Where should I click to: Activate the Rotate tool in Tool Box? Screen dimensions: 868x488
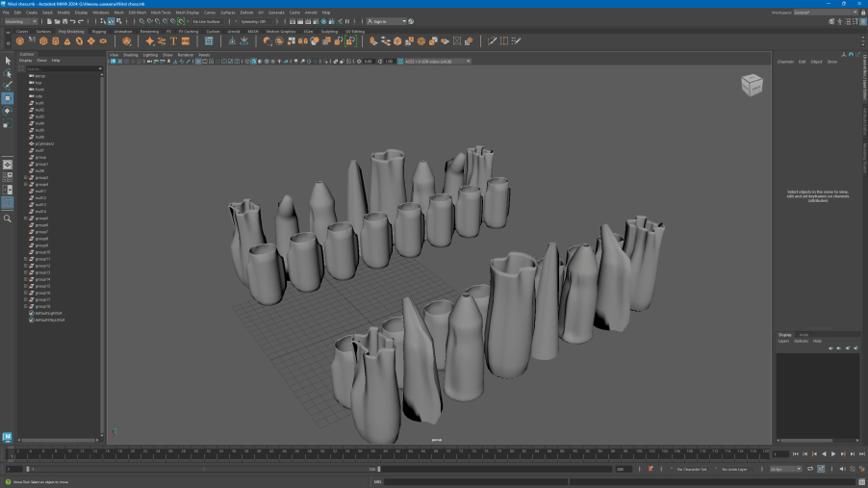7,111
